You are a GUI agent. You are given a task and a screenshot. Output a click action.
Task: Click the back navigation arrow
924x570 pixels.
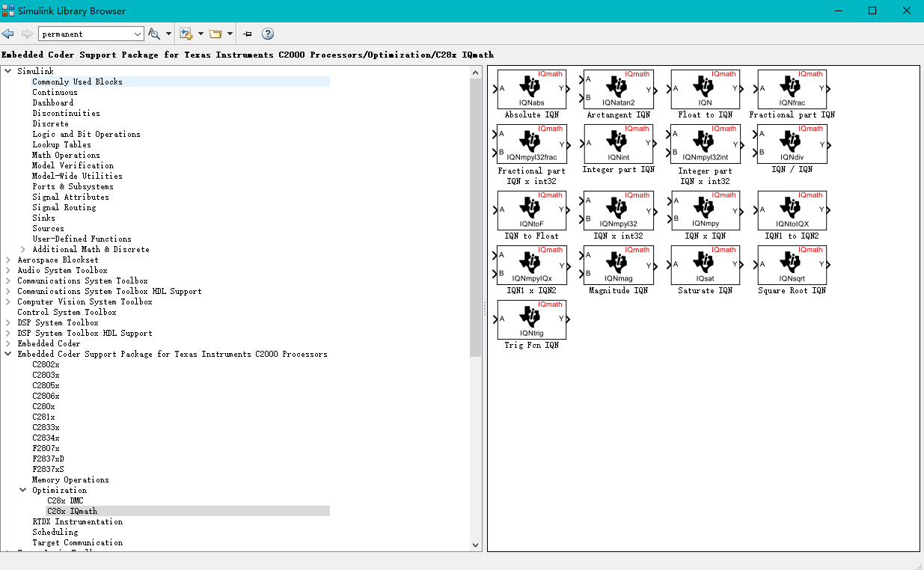click(x=8, y=34)
